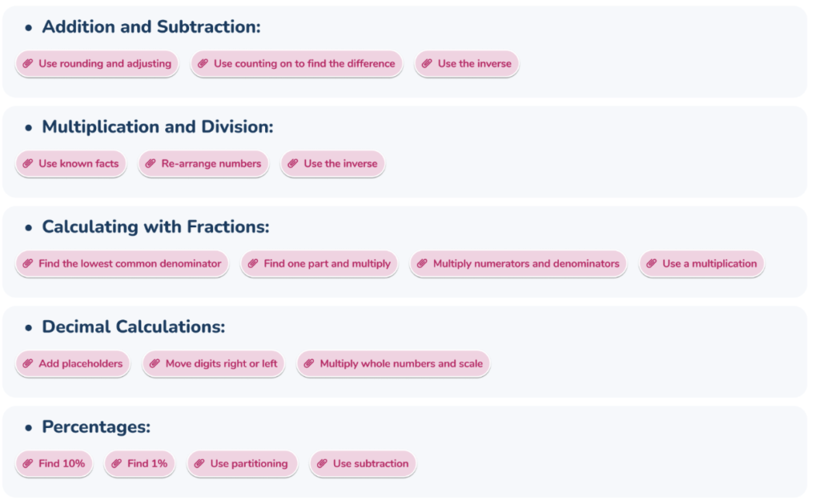
Task: Open 'Use the inverse' under Addition and Subtraction
Action: point(474,64)
